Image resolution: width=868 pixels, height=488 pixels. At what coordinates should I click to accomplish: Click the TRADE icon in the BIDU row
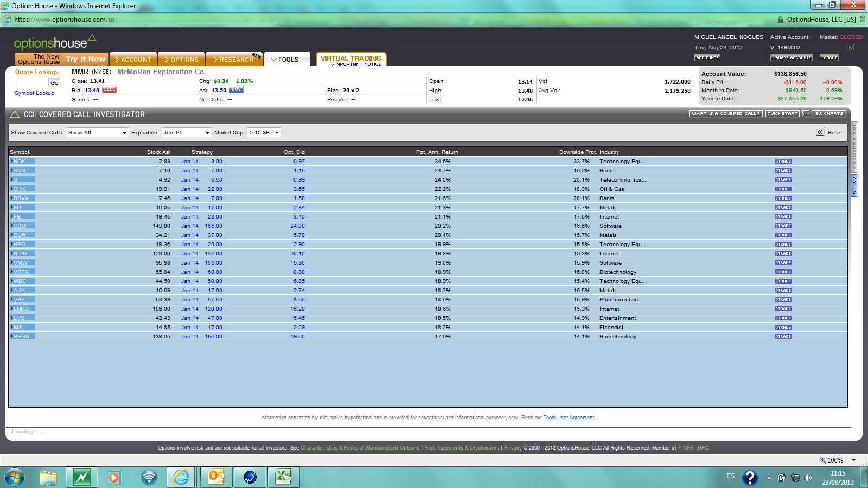(x=783, y=254)
